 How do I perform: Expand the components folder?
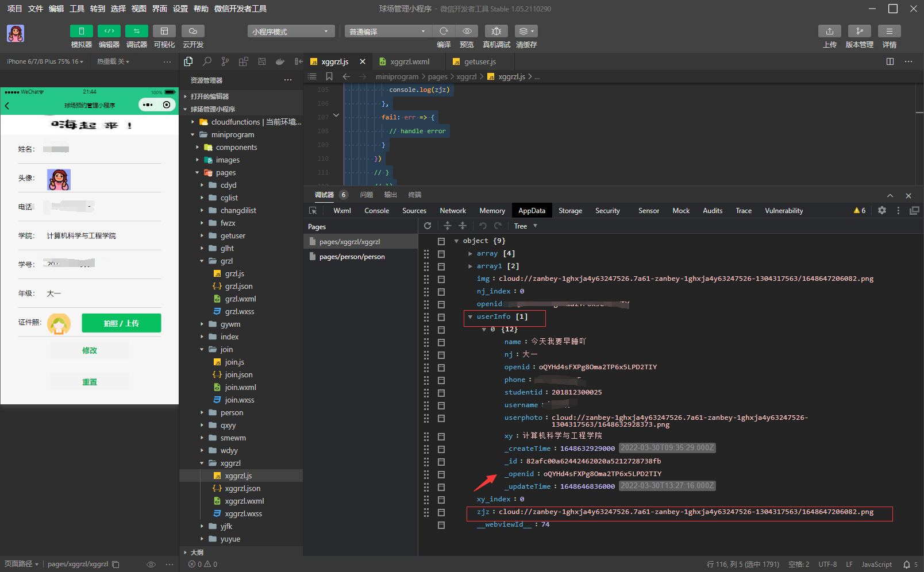[197, 147]
